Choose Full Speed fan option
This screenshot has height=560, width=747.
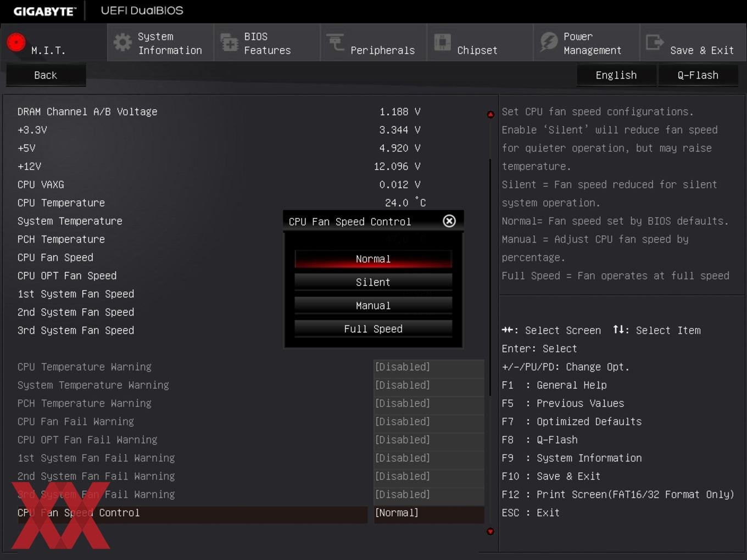pos(373,329)
